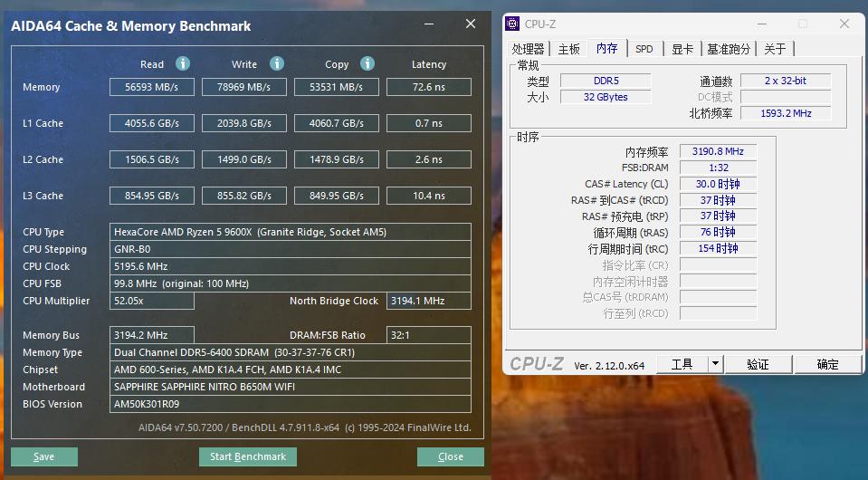Switch to the 主板 tab in CPU-Z
The width and height of the screenshot is (868, 480).
pos(568,49)
